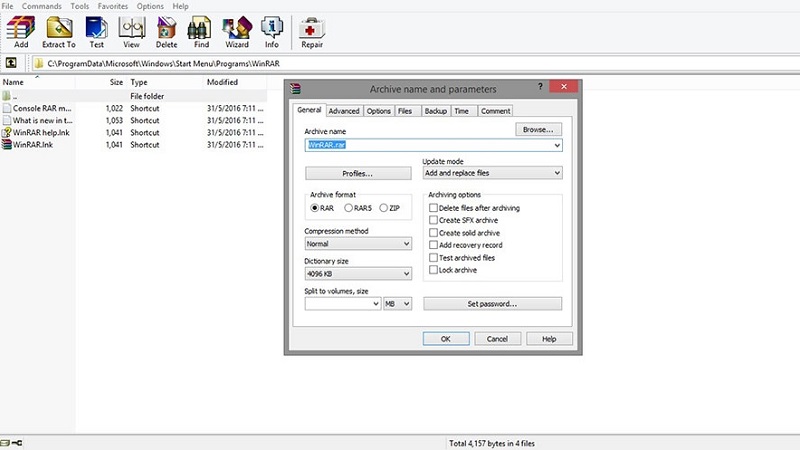Open the Update mode dropdown

point(493,173)
